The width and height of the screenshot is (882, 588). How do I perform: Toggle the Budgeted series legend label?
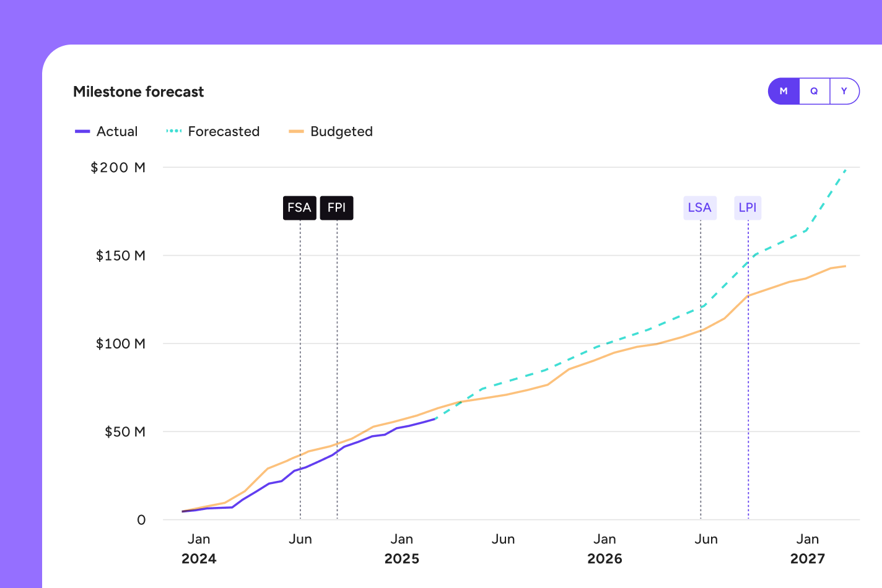341,131
